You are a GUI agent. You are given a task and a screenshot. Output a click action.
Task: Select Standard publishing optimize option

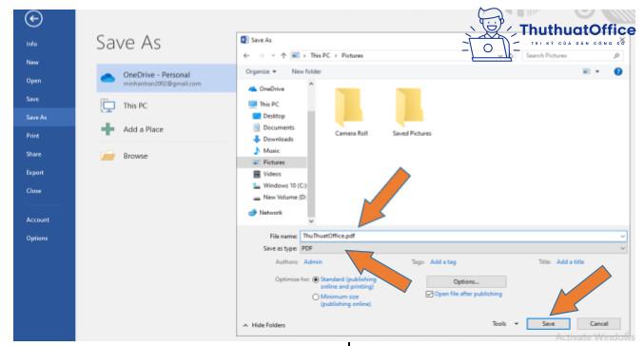pyautogui.click(x=316, y=279)
